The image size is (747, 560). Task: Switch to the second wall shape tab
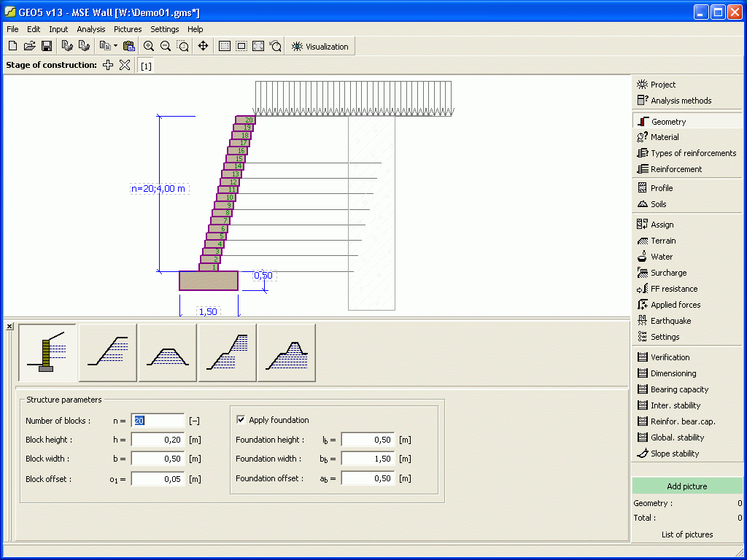pos(107,352)
